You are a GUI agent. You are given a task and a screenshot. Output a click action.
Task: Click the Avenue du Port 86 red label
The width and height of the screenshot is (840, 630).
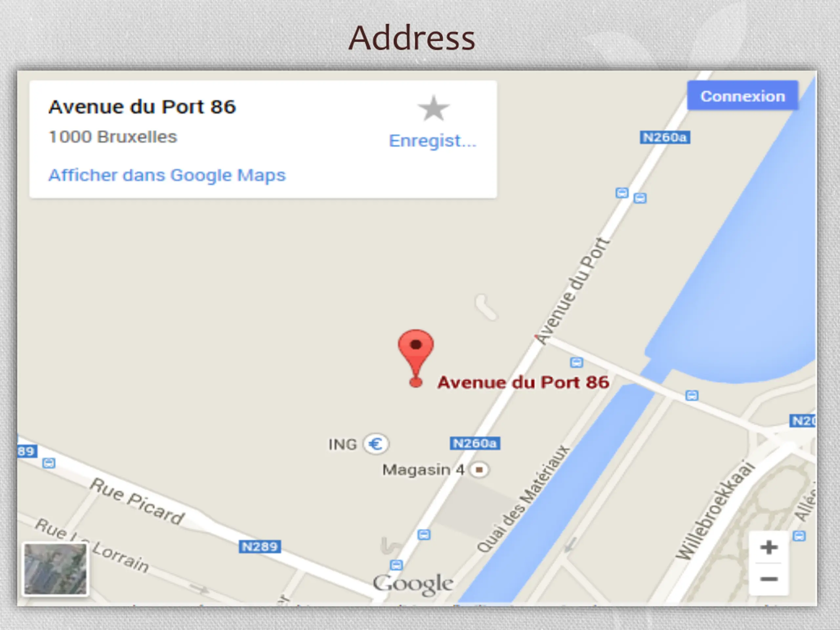click(523, 382)
